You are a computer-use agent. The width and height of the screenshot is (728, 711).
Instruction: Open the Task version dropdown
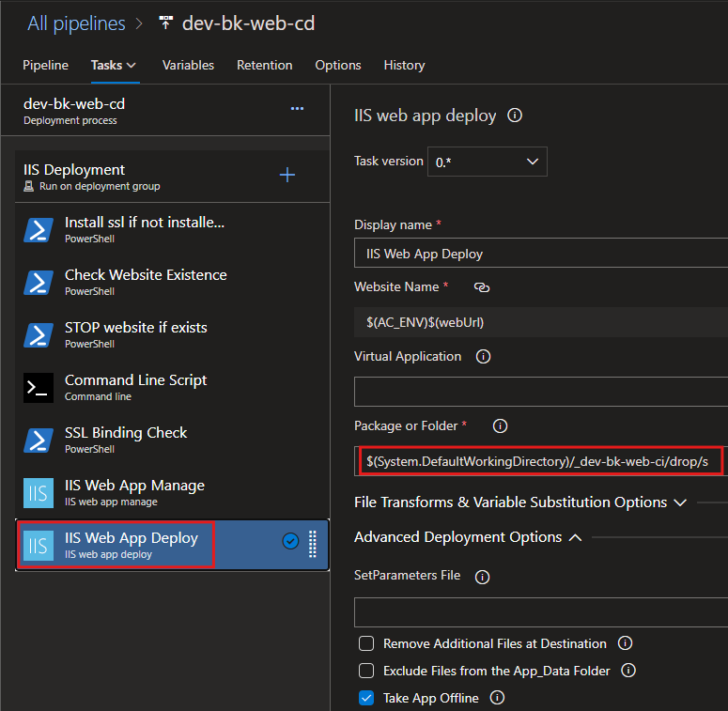tap(487, 162)
